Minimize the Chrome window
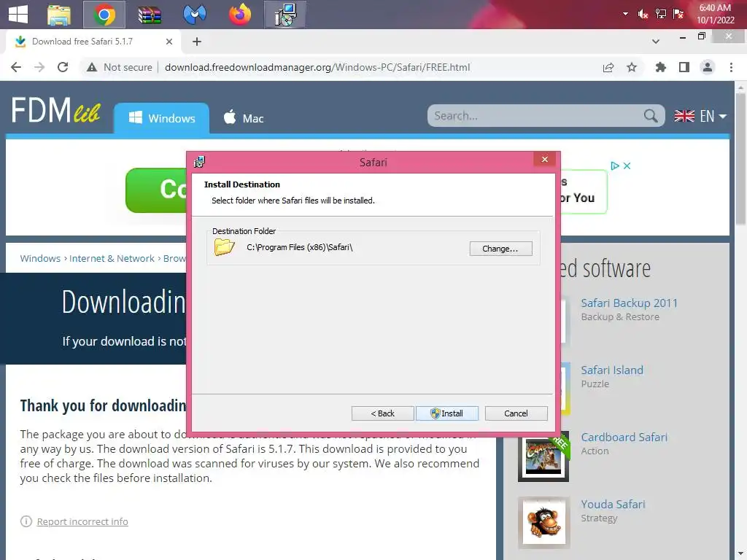 click(683, 36)
